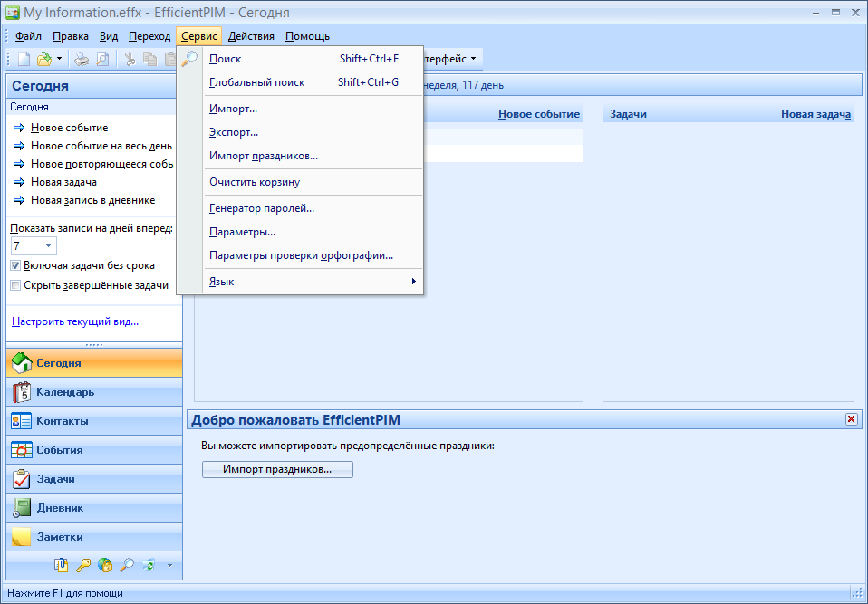Switch to the Заметки pane

(94, 537)
